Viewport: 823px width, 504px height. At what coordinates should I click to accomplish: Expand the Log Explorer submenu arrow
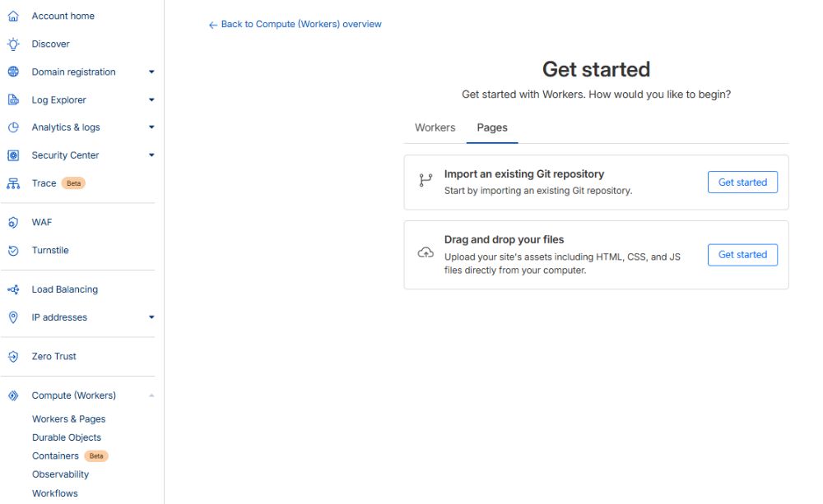coord(151,100)
